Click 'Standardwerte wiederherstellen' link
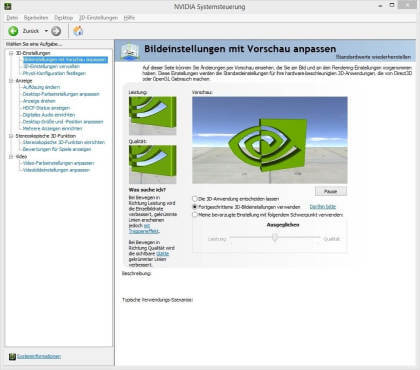Screen dimensions: 420x370 (373, 57)
